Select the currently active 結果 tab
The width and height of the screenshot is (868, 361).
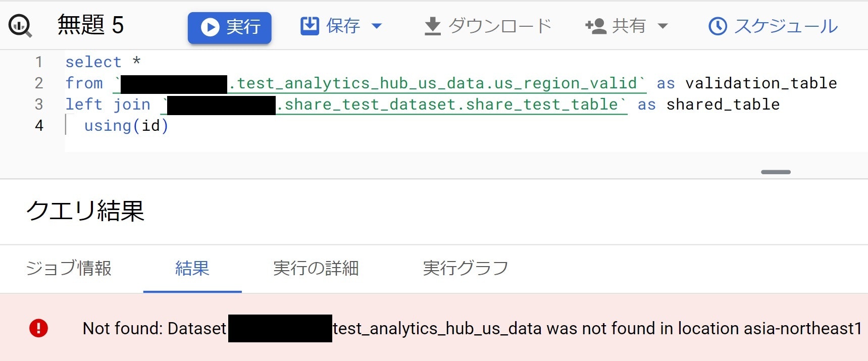click(x=192, y=269)
